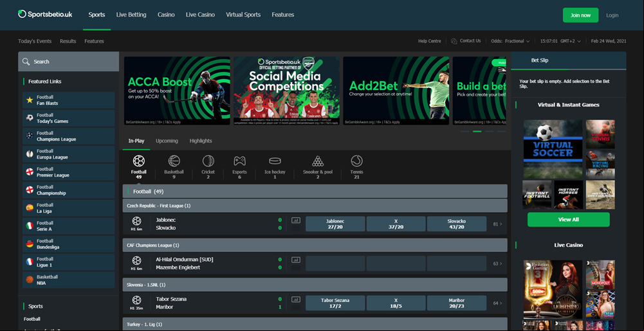Expand 81 more markets for Jablonec match
This screenshot has height=331, width=644.
click(x=497, y=224)
